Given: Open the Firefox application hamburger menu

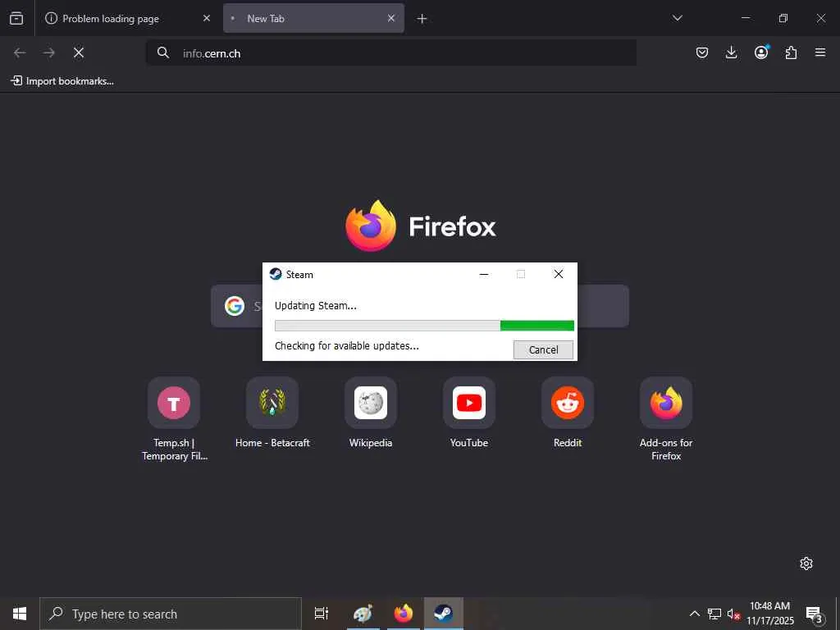Looking at the screenshot, I should [820, 52].
